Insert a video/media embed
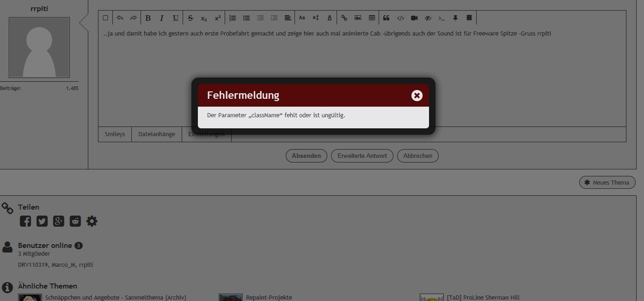The height and width of the screenshot is (301, 644). coord(414,18)
